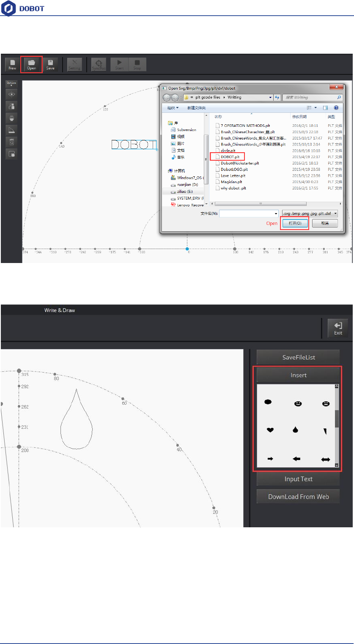Click the blue help icon in dialog
Viewport: 354px width, 644px height.
336,108
